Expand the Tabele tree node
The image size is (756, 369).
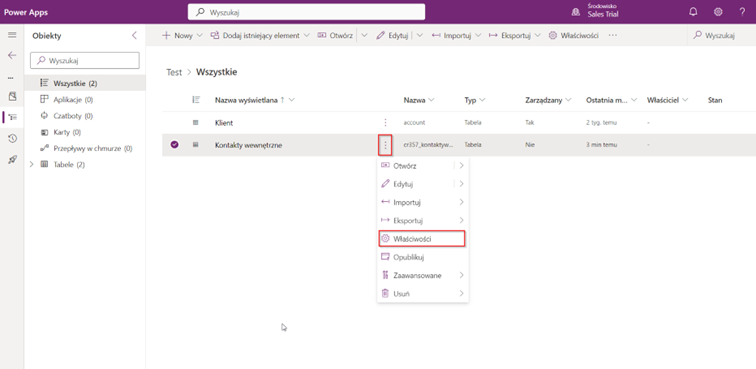click(x=32, y=164)
